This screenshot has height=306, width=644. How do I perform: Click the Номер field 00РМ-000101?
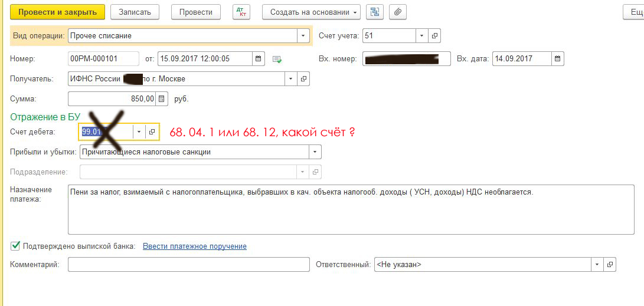pos(103,58)
